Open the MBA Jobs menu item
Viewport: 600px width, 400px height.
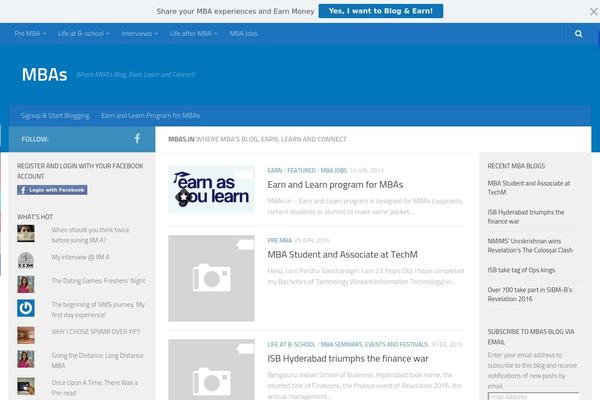(x=243, y=34)
